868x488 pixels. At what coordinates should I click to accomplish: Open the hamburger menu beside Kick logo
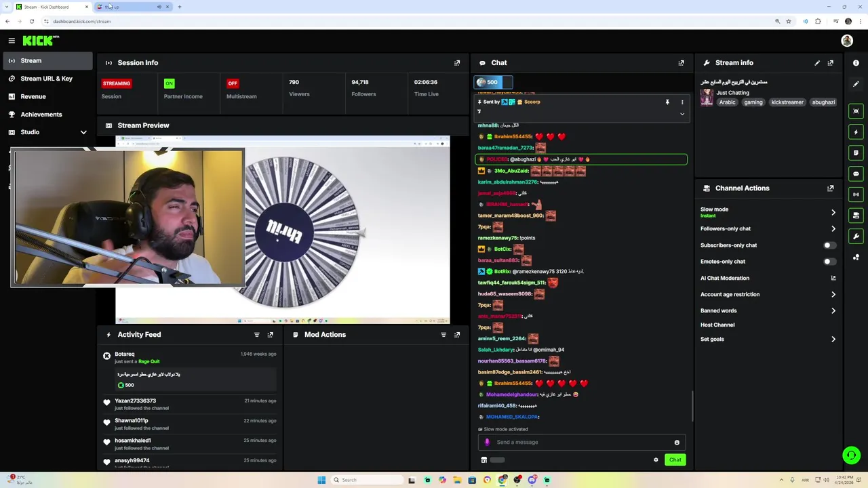12,41
